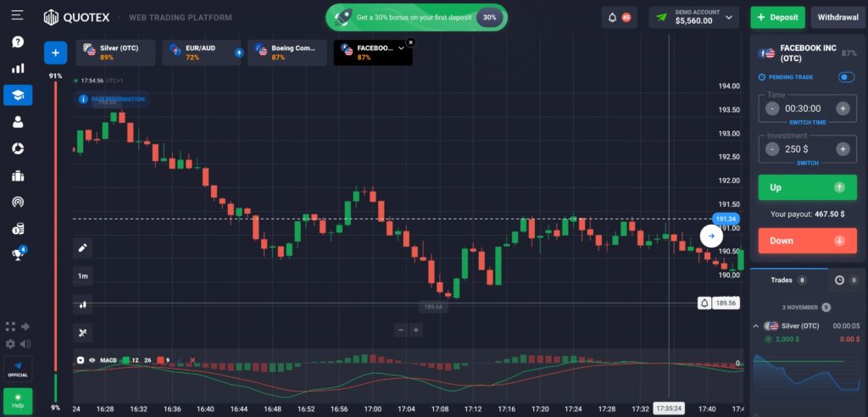Viewport: 868px width, 417px height.
Task: Increase investment with plus button
Action: pyautogui.click(x=843, y=149)
